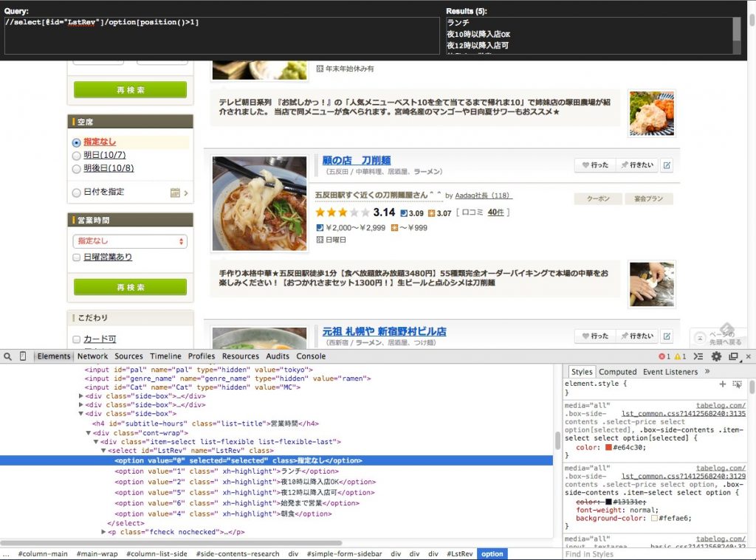Collapse the third side-box div
Viewport: 756px width, 560px height.
pyautogui.click(x=80, y=413)
